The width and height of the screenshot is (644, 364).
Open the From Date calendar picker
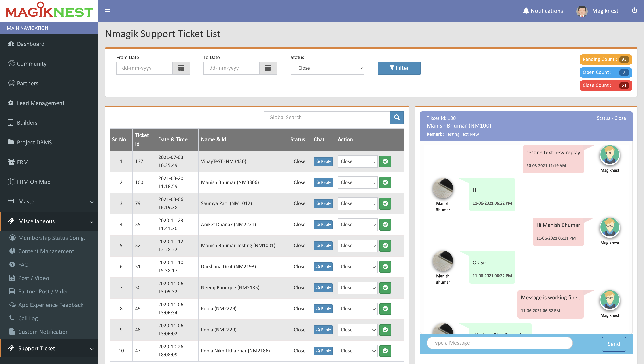181,68
